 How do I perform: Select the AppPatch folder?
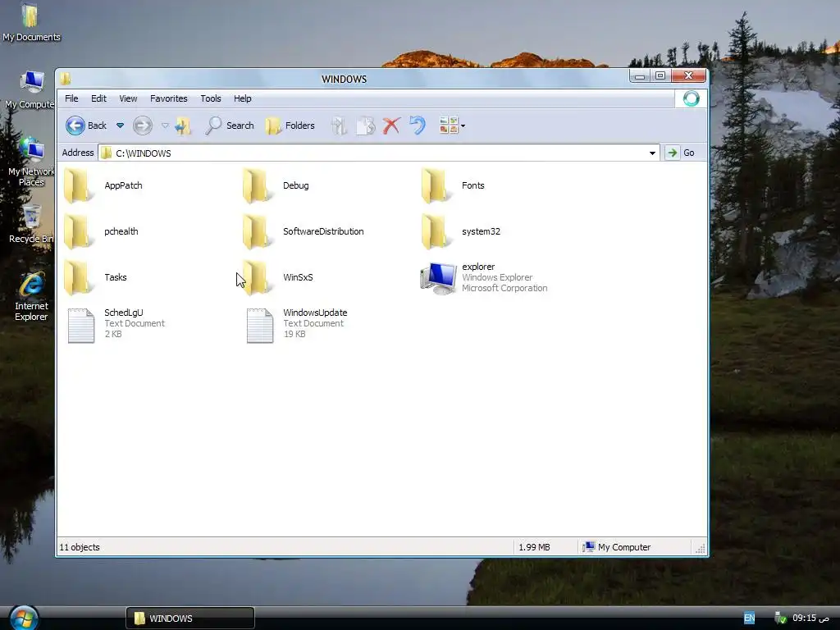coord(103,185)
